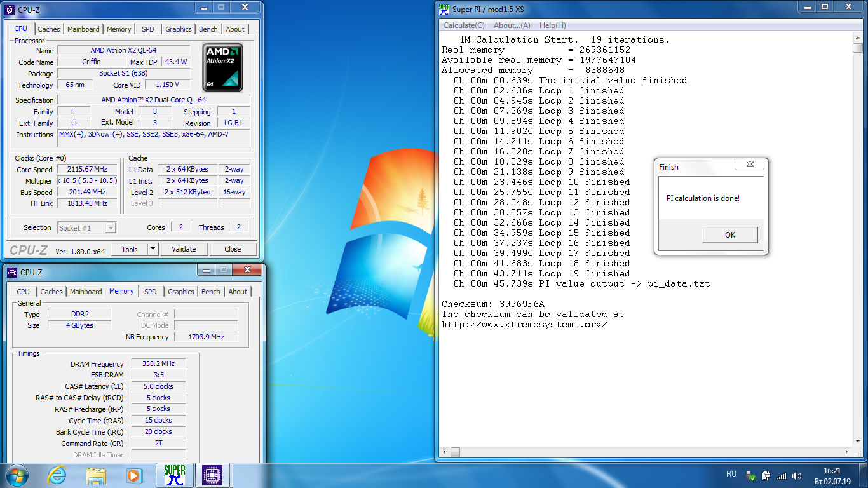Click the power plug tray icon
The width and height of the screenshot is (868, 488).
766,475
